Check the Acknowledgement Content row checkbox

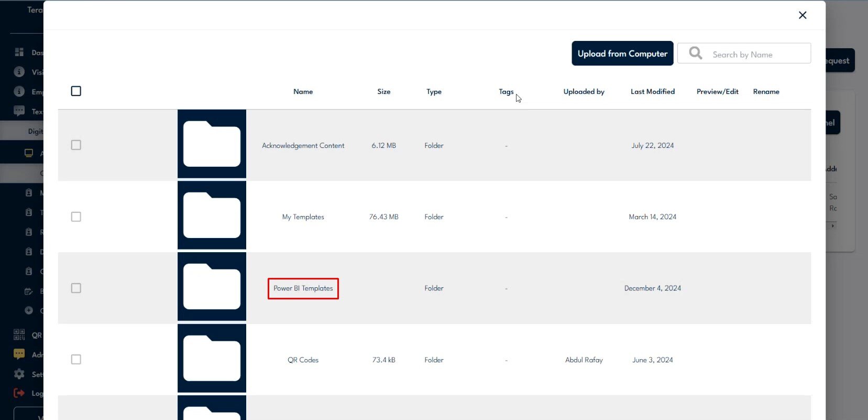(76, 145)
